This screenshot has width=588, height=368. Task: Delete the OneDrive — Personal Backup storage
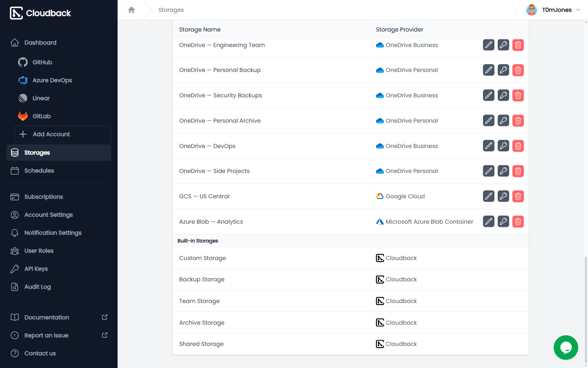[518, 70]
